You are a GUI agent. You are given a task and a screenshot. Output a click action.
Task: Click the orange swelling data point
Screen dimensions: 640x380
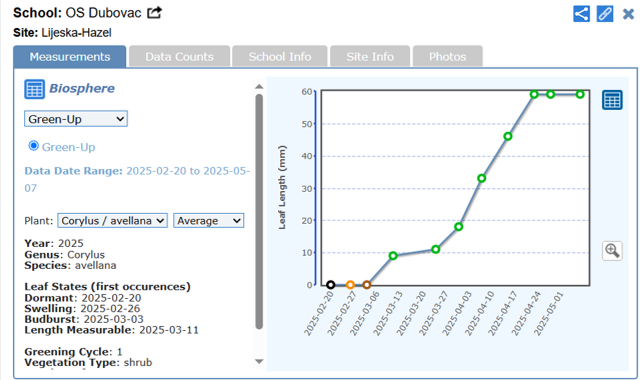pyautogui.click(x=350, y=284)
